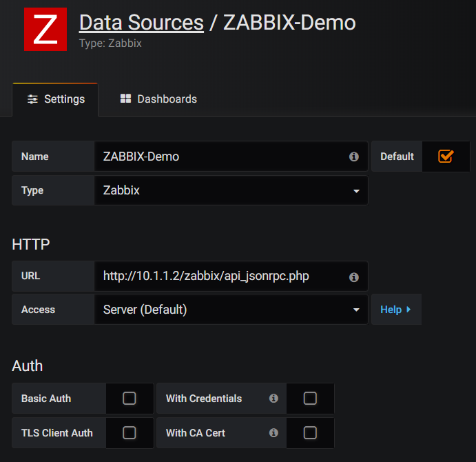
Task: Click the Access field label
Action: pos(39,310)
